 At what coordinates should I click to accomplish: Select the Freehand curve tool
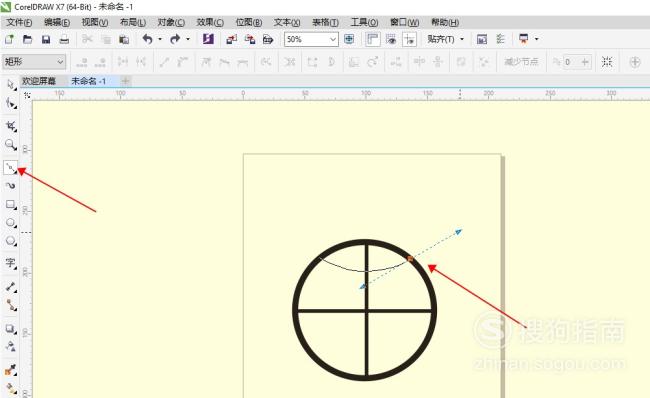tap(11, 167)
